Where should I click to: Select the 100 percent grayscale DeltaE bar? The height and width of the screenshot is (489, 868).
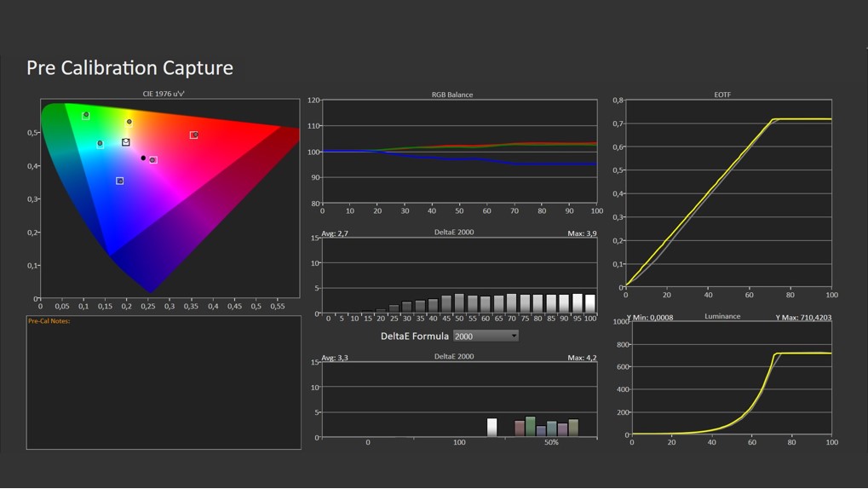pyautogui.click(x=590, y=304)
